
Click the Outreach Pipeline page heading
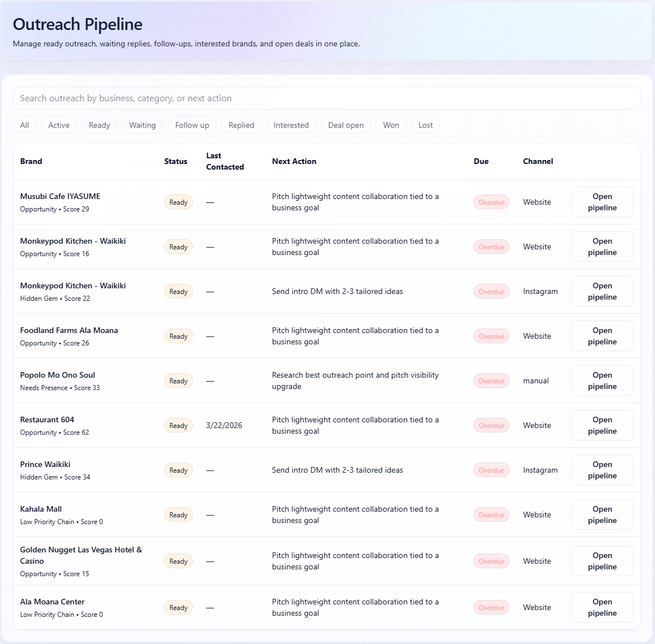(77, 24)
